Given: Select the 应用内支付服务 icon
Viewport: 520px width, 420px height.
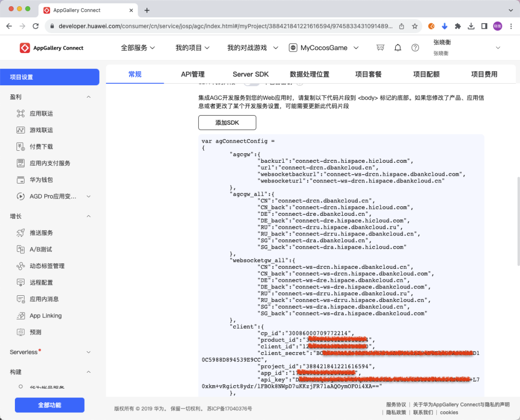Looking at the screenshot, I should pos(21,163).
